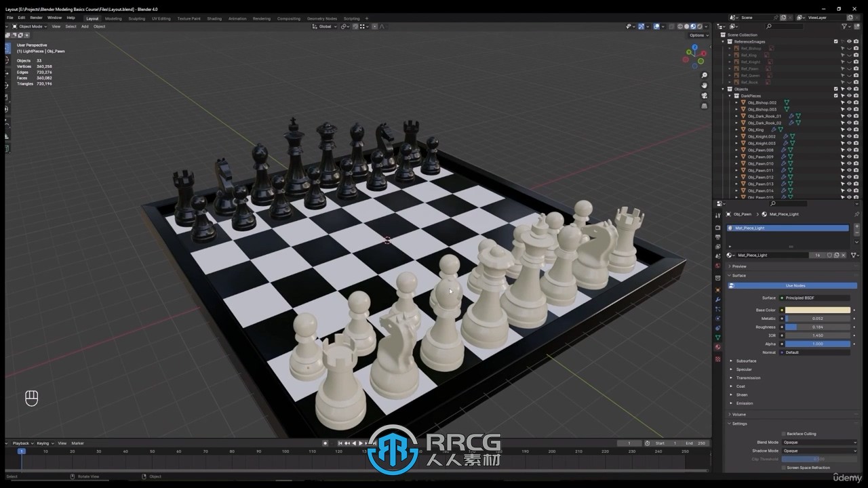The height and width of the screenshot is (488, 868).
Task: Open the Object properties tab
Action: 718,289
